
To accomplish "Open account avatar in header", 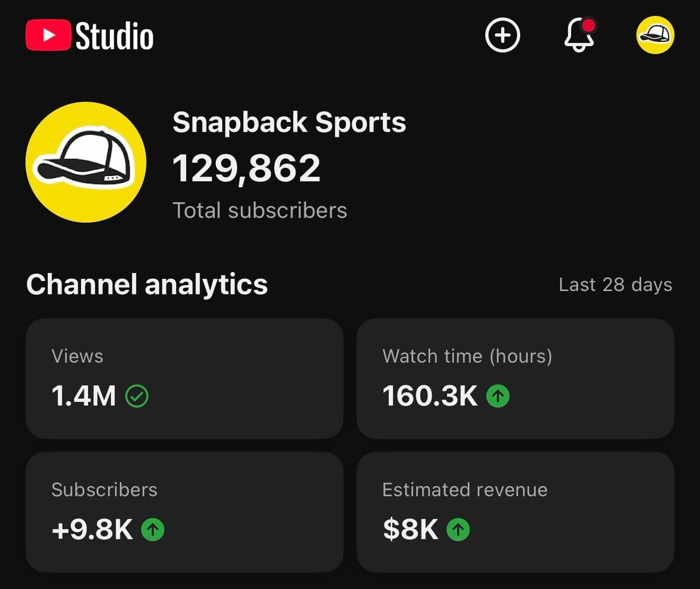I will [655, 35].
